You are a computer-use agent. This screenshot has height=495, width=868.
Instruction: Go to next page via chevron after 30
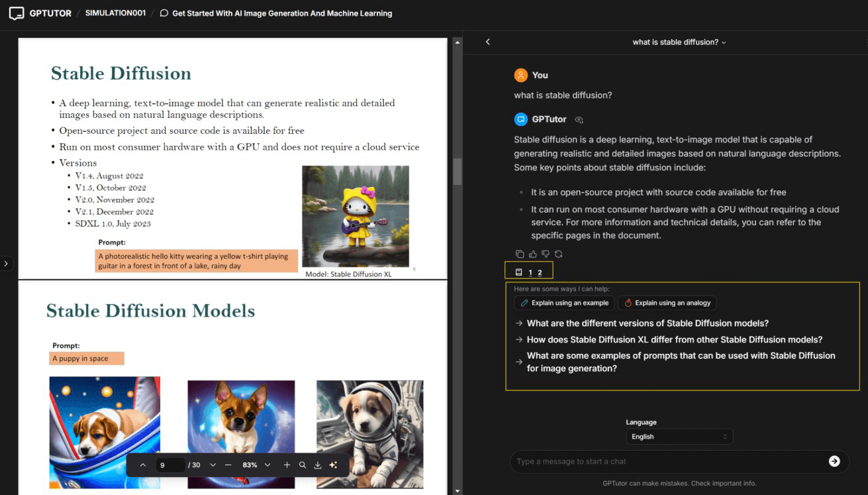(213, 465)
